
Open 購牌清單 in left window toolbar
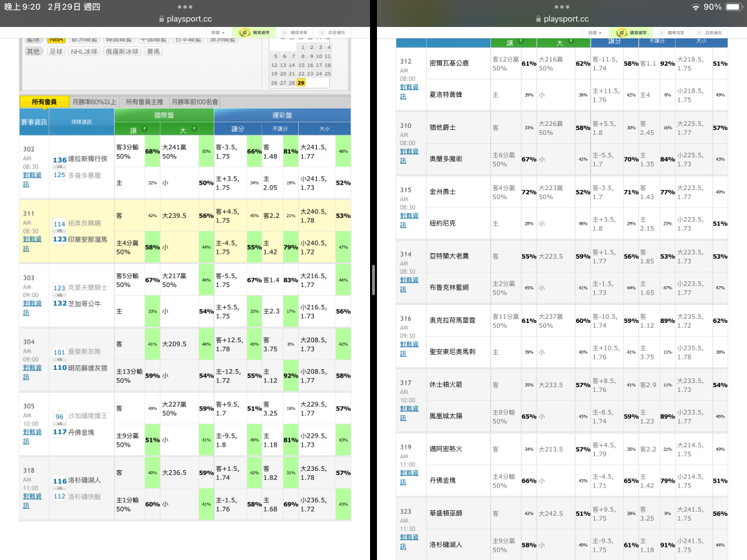(x=295, y=32)
